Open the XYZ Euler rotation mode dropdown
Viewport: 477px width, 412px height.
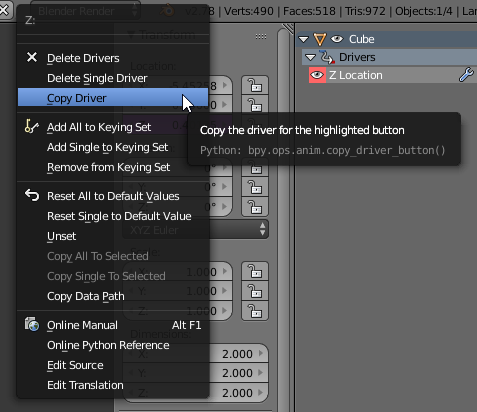click(196, 230)
